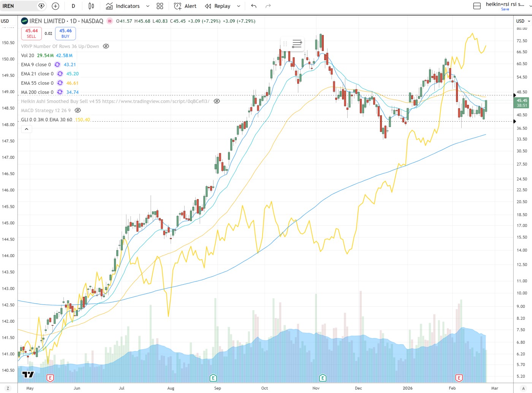Click the horizontal lines drawing tool icon
Screen dimensions: 532x393
tap(297, 44)
